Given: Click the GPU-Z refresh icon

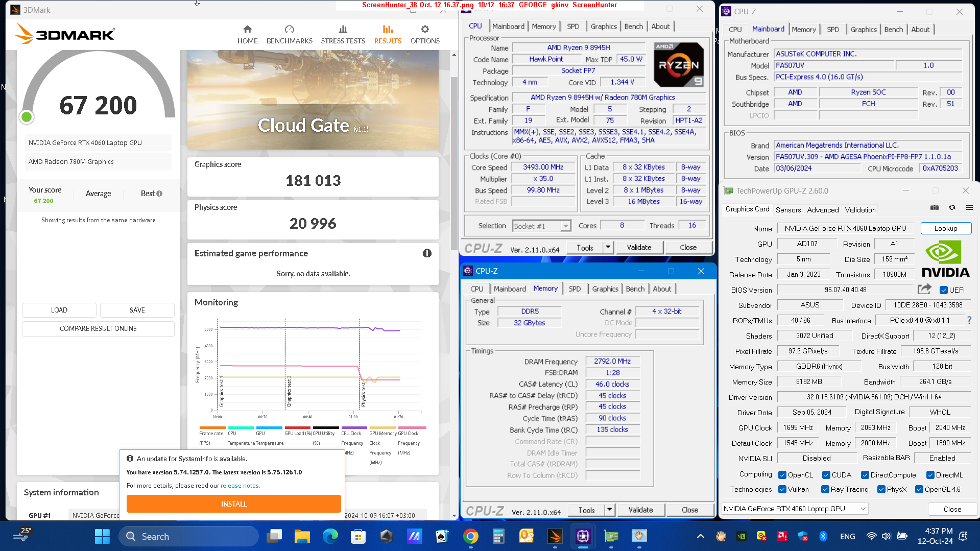Looking at the screenshot, I should click(952, 207).
